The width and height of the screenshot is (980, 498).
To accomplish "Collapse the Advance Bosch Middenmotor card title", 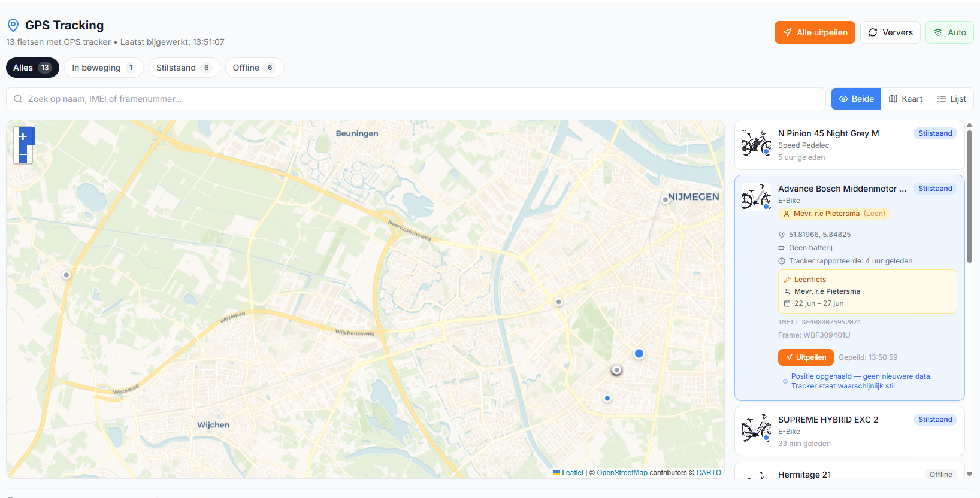I will [842, 189].
